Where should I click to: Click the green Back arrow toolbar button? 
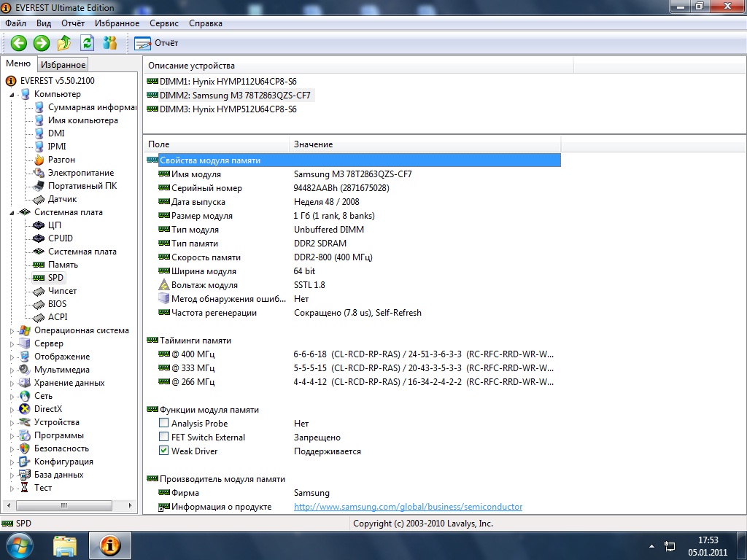tap(18, 43)
